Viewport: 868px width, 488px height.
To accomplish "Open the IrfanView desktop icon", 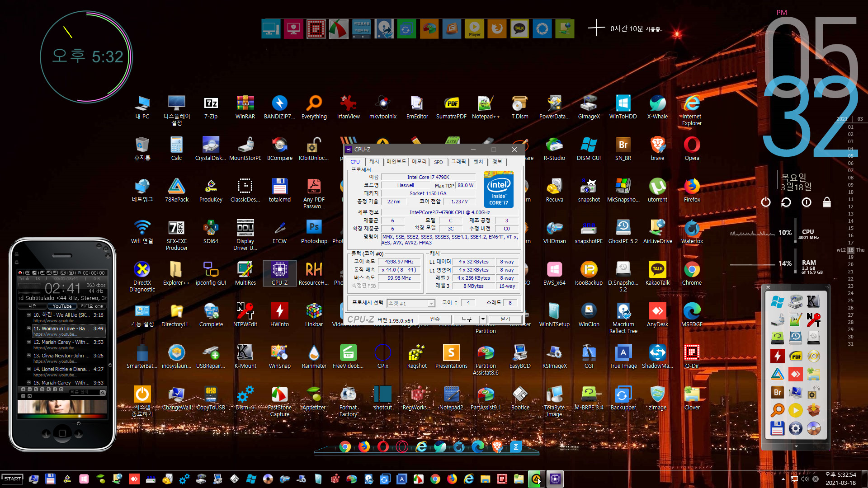I will (x=348, y=108).
